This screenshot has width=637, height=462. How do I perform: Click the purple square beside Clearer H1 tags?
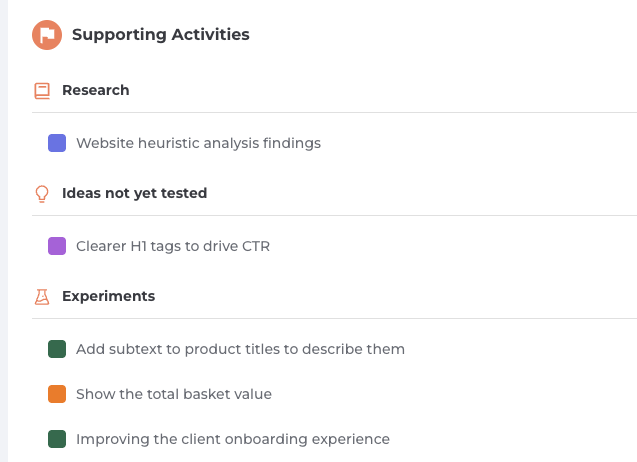coord(57,246)
